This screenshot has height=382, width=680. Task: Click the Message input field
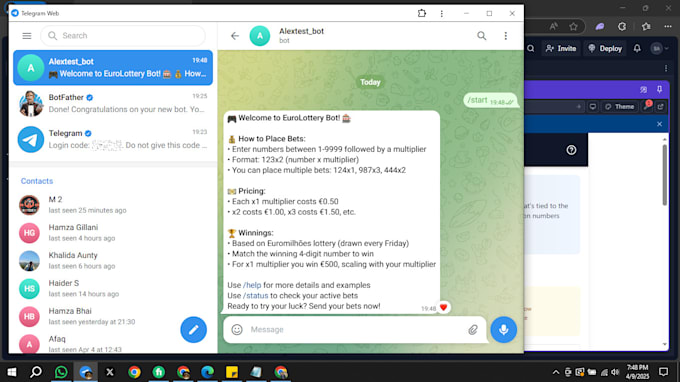click(x=356, y=330)
